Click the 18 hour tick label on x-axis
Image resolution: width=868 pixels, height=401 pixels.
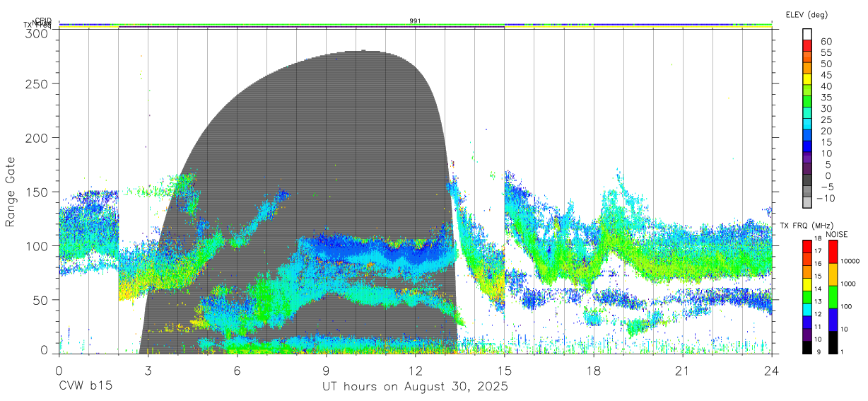click(x=594, y=370)
